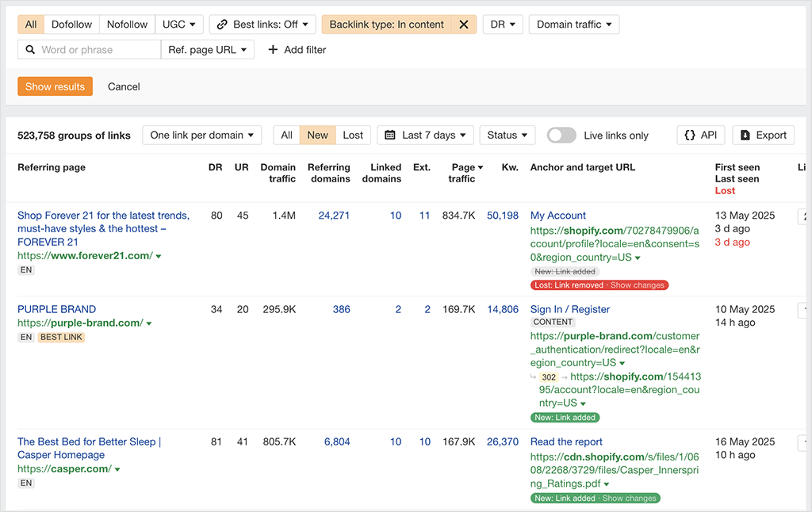Click keywords value 14,806
The image size is (812, 512).
coord(502,309)
